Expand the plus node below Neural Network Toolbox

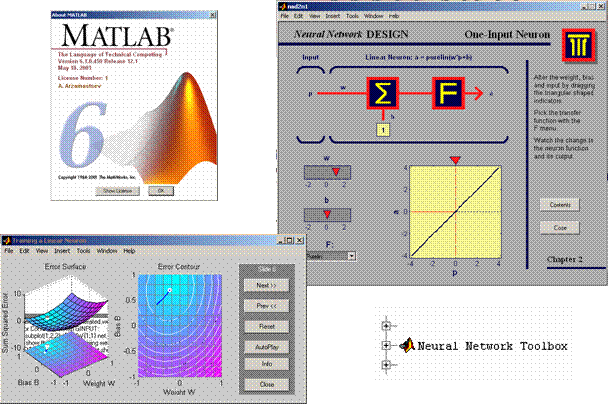coord(386,364)
